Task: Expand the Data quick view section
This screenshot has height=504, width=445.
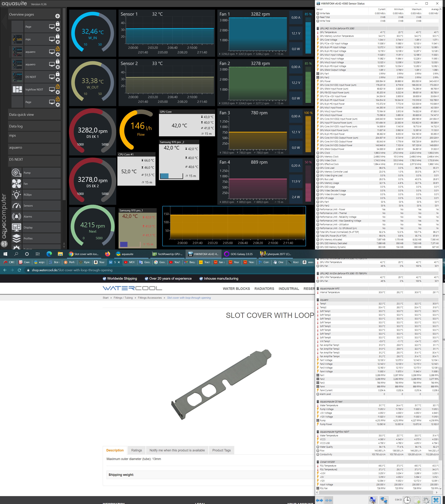Action: click(x=34, y=114)
